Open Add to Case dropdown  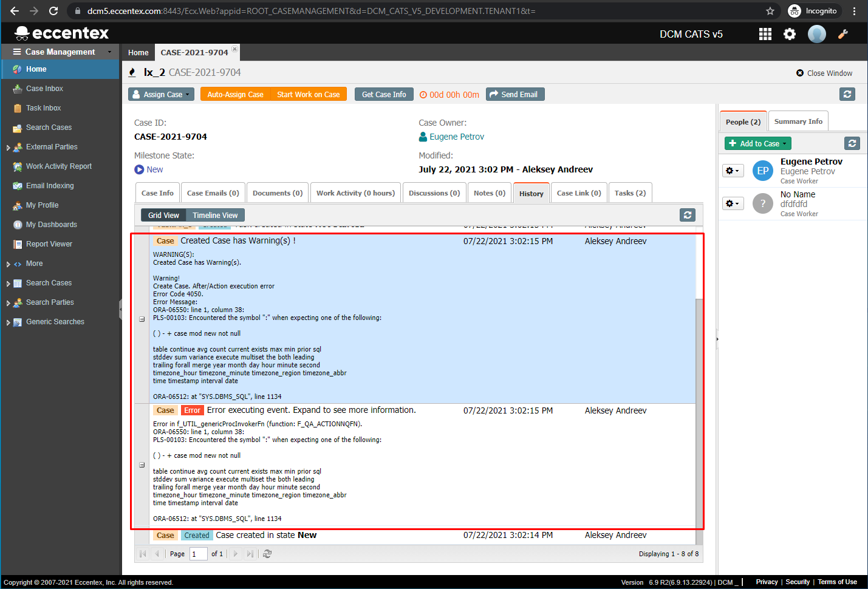pos(758,143)
